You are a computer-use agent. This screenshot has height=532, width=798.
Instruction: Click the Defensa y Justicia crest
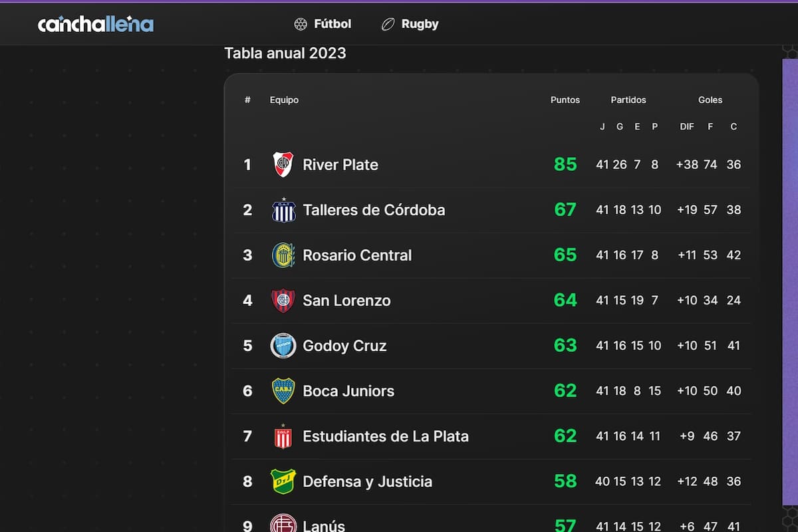(283, 481)
